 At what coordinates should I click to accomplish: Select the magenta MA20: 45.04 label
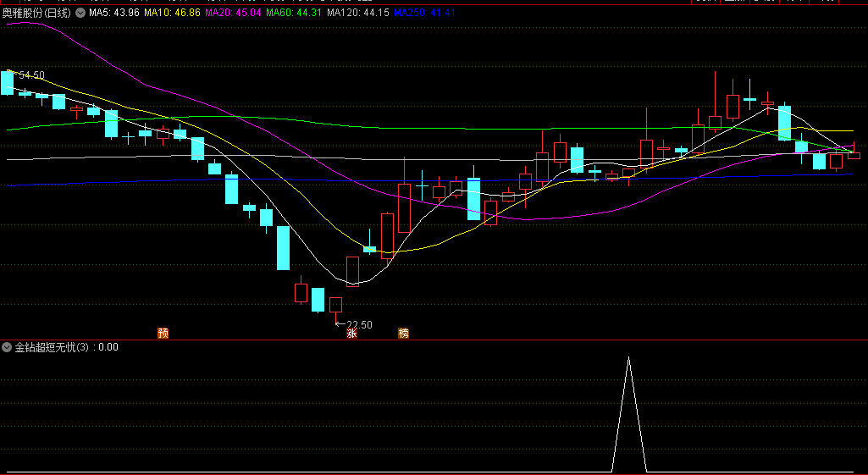pos(233,13)
